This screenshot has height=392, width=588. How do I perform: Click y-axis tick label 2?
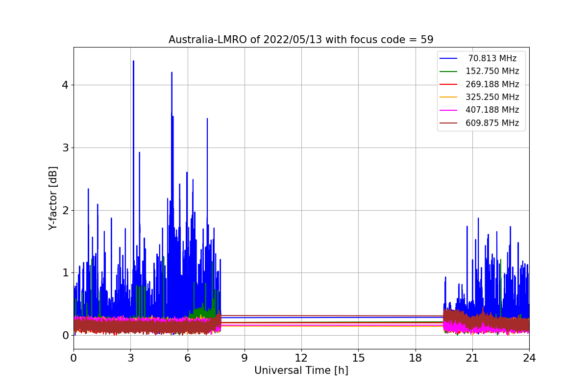[65, 210]
